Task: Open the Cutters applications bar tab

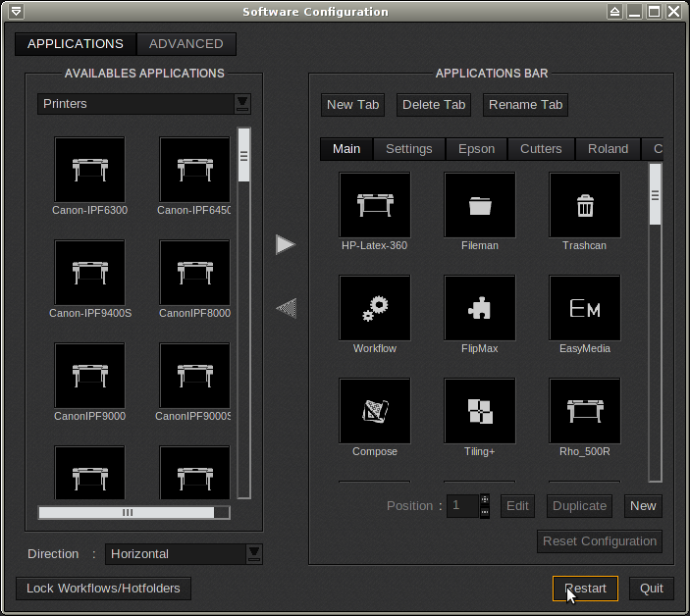Action: (x=541, y=149)
